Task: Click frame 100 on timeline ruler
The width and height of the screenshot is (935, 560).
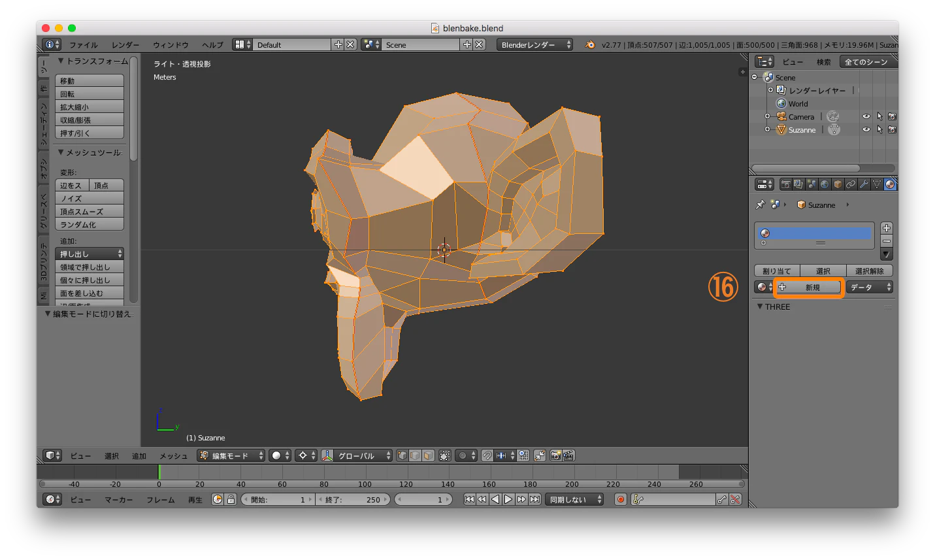Action: click(x=365, y=484)
